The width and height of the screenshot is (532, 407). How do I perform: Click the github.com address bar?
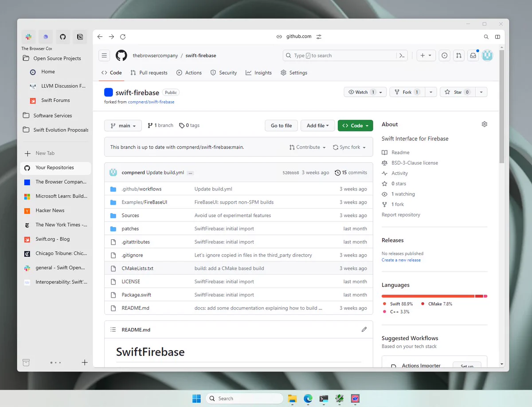click(299, 36)
